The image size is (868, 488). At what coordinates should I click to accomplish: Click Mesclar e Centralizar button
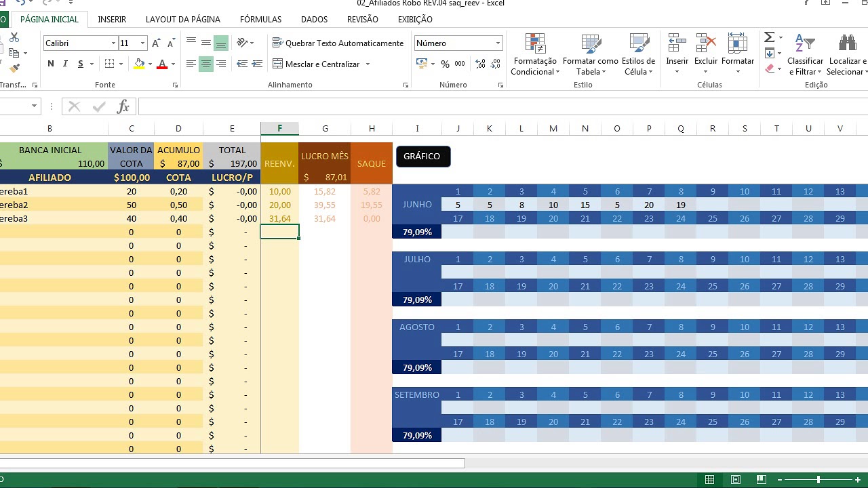coord(317,64)
